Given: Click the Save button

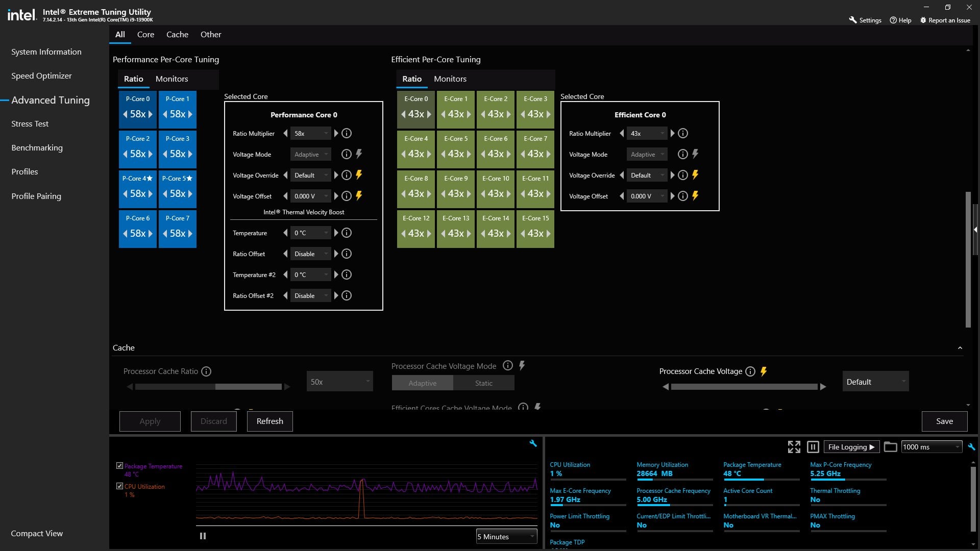Looking at the screenshot, I should (944, 421).
